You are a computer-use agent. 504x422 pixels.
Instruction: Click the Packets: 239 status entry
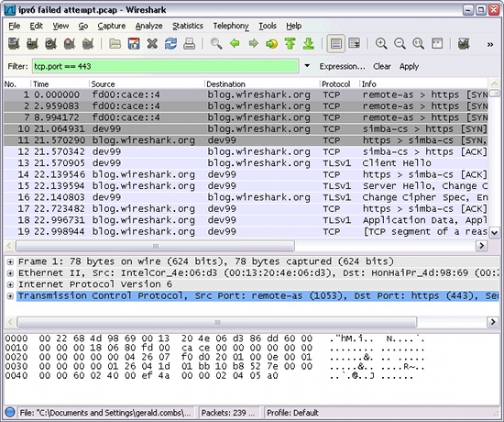pos(227,413)
